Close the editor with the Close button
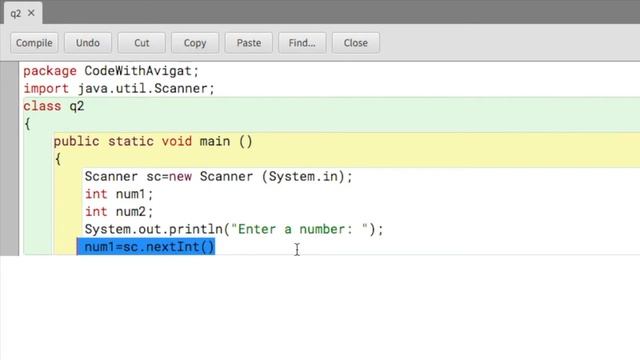This screenshot has width=640, height=360. [356, 43]
